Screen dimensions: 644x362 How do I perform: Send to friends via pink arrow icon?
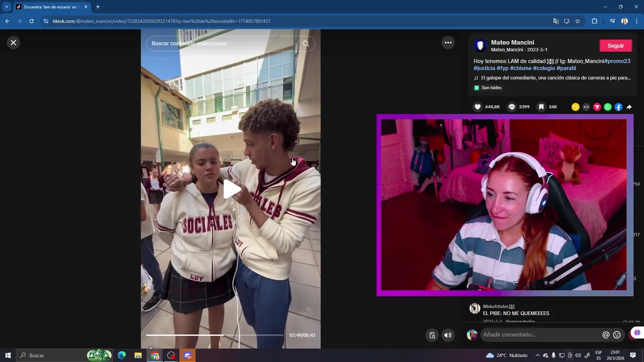coord(597,107)
